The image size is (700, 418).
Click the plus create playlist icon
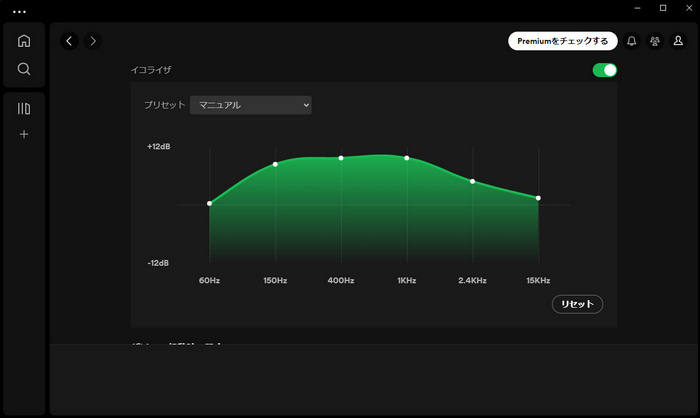(24, 134)
